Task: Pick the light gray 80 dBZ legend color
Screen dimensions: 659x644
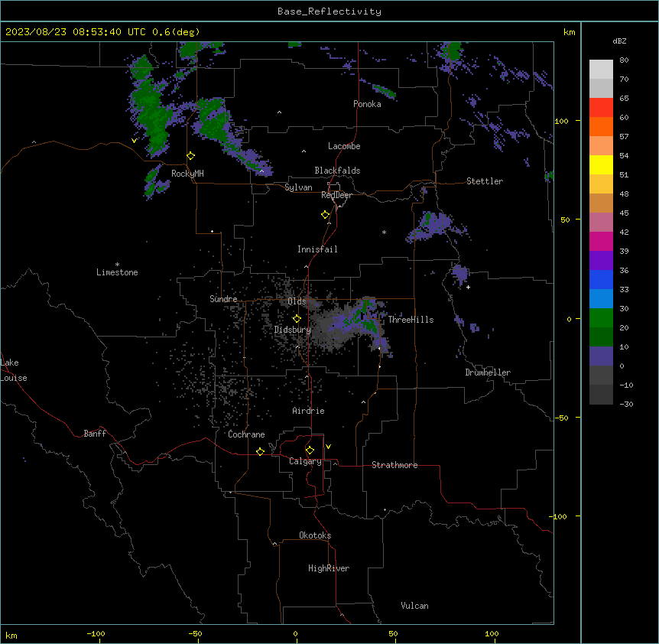Action: tap(601, 70)
